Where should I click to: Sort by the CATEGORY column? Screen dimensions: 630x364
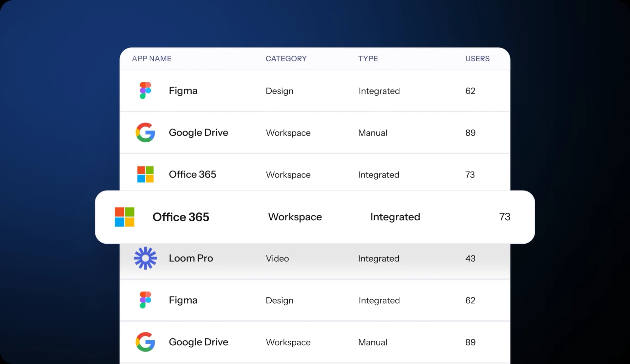coord(286,58)
